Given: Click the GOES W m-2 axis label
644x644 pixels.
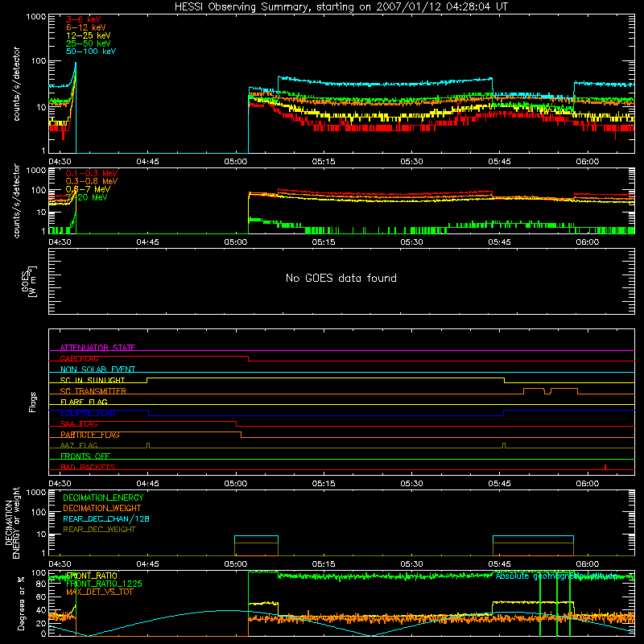Looking at the screenshot, I should tap(29, 282).
